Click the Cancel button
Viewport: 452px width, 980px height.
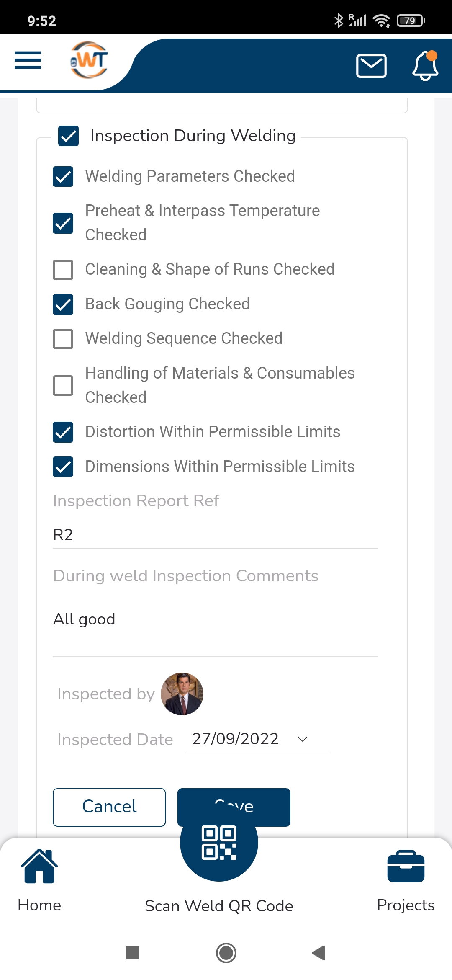(109, 807)
